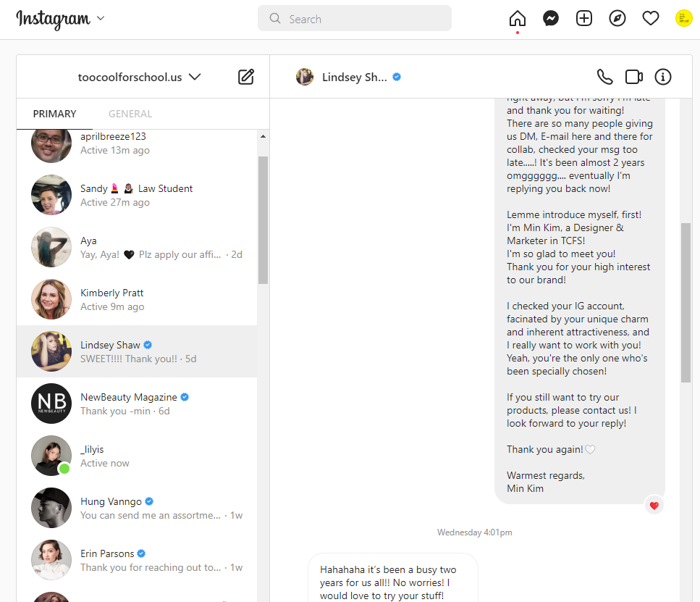Open conversation details info icon
The height and width of the screenshot is (602, 700).
(x=662, y=77)
